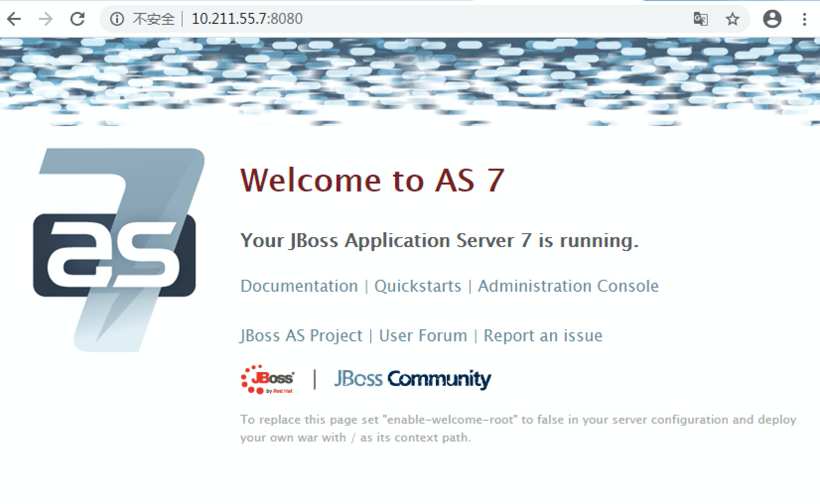Click the JBoss Community logo
This screenshot has height=504, width=820.
[412, 379]
